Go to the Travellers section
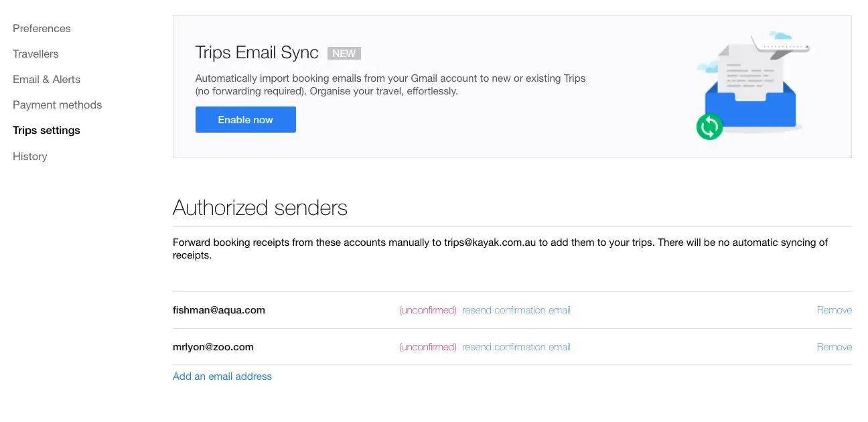 pyautogui.click(x=35, y=54)
